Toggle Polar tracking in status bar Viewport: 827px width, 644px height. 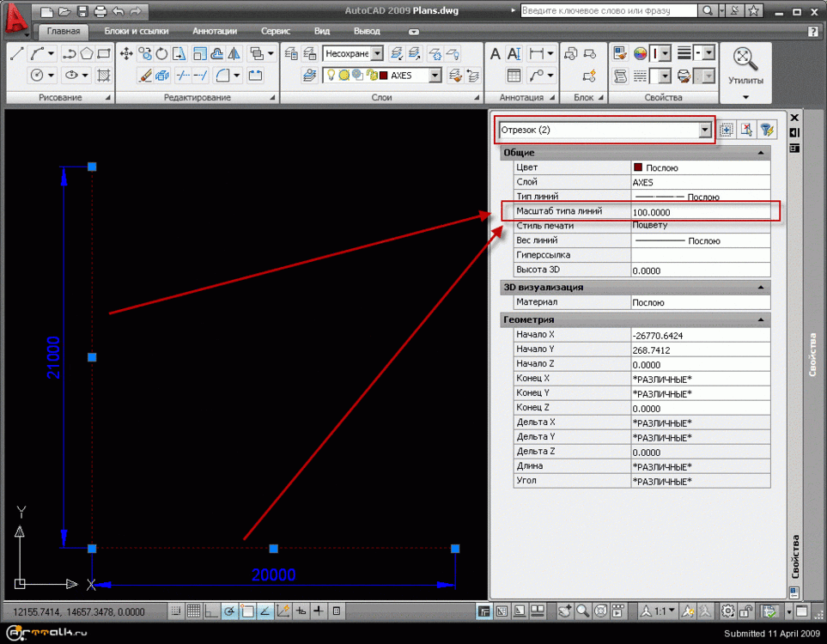click(x=229, y=611)
